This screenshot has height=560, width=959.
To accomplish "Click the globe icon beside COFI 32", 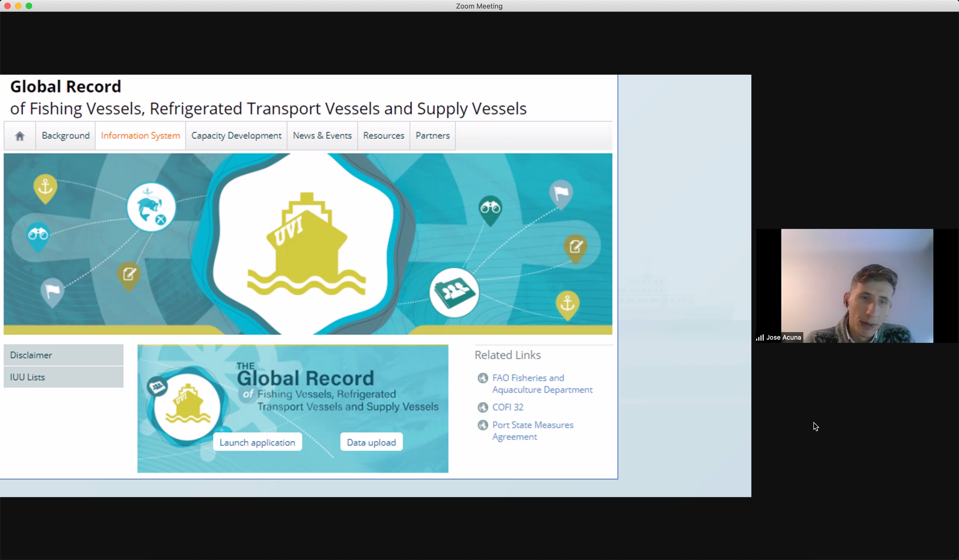I will 482,407.
